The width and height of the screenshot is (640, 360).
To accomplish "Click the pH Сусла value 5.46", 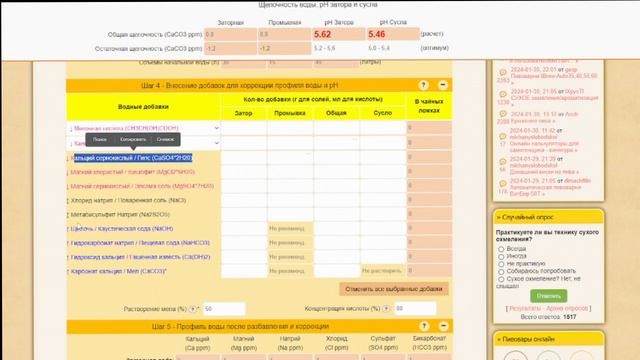I will [x=377, y=34].
